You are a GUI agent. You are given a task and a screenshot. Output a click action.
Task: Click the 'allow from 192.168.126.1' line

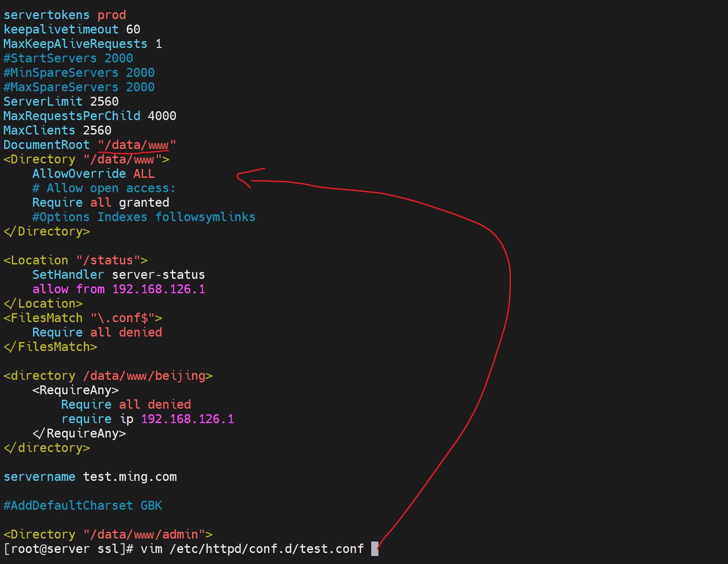[x=118, y=289]
